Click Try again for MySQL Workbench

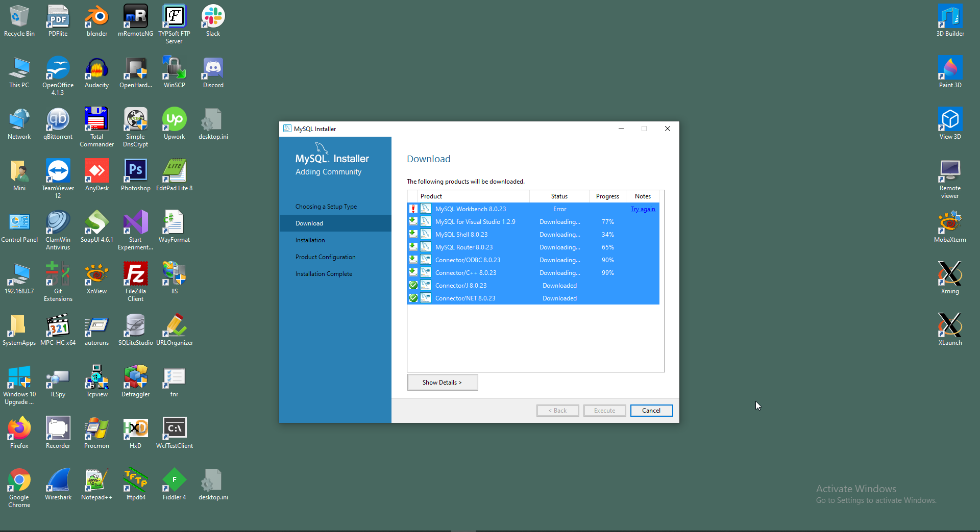(x=643, y=209)
